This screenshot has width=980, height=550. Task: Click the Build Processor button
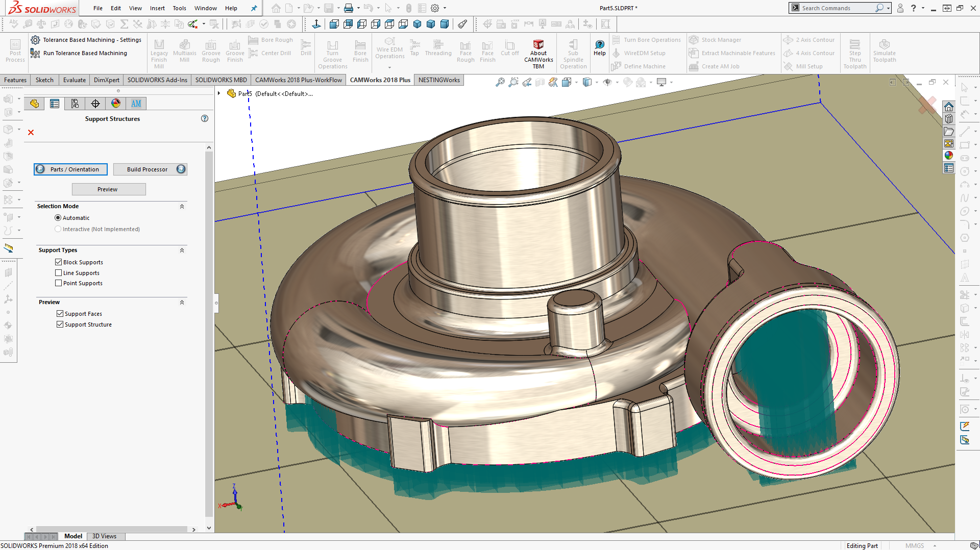150,169
